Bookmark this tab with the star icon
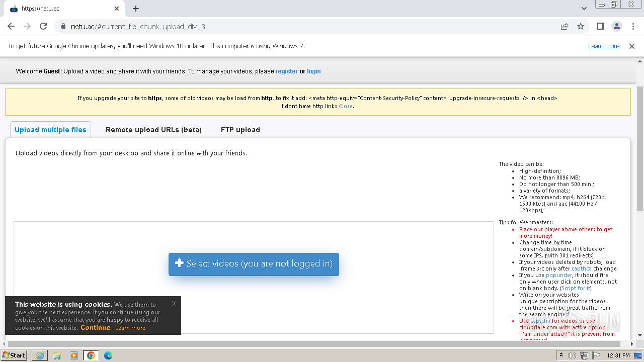 coord(581,26)
